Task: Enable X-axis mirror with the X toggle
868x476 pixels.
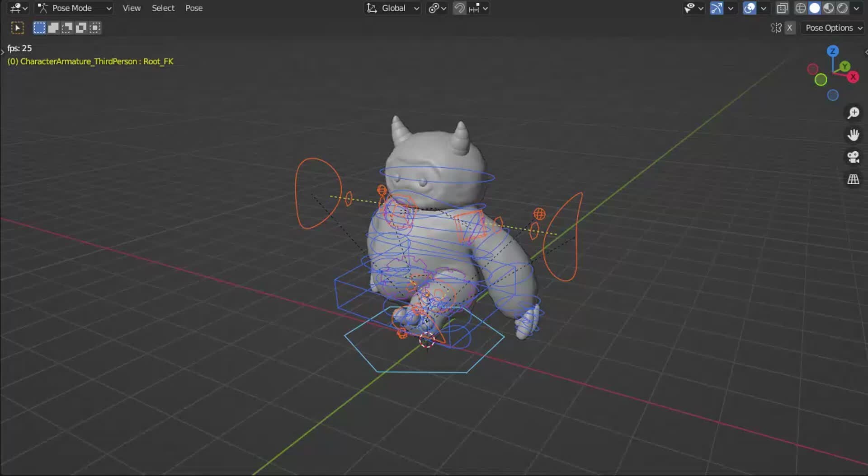Action: click(790, 28)
